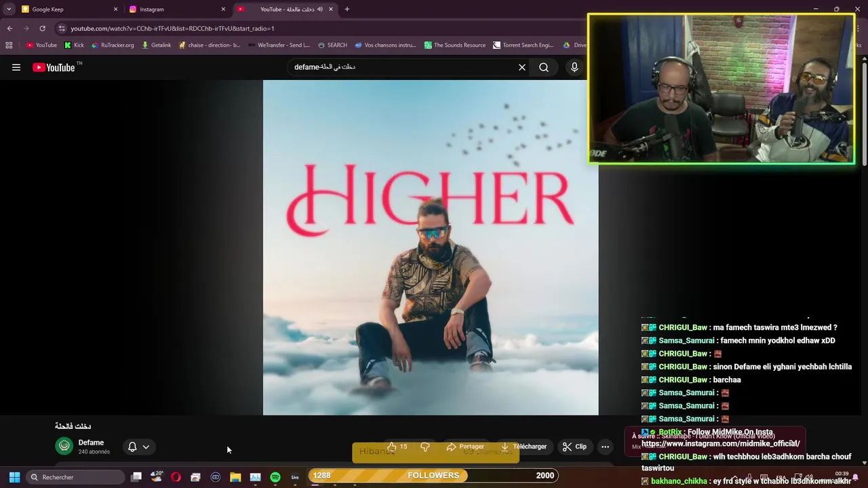Go back with browser back arrow

9,28
